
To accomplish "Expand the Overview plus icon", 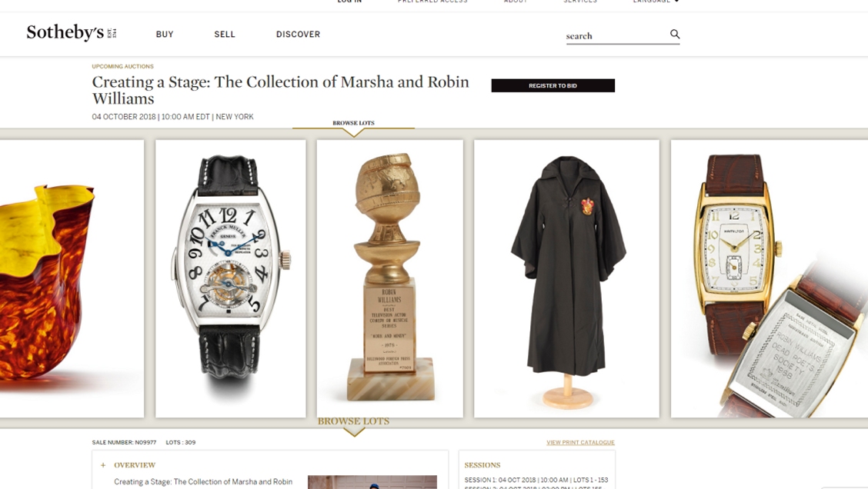I will [x=103, y=465].
